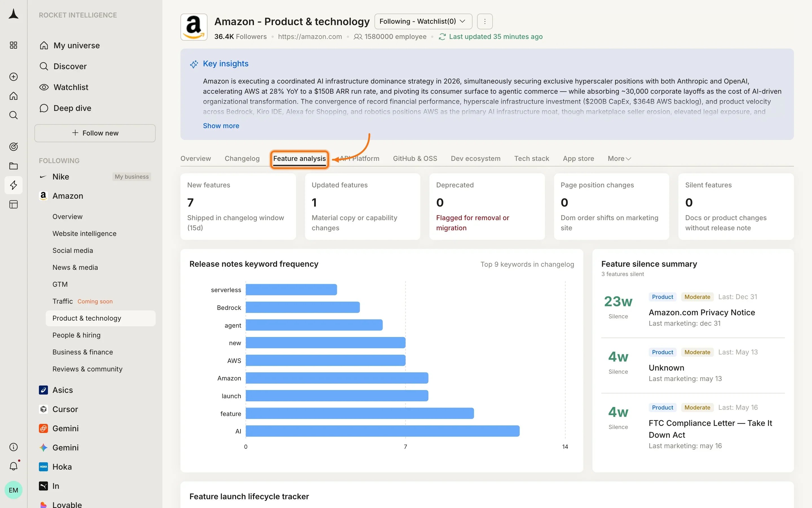Click the Asics logo icon
Viewport: 812px width, 508px height.
coord(43,390)
